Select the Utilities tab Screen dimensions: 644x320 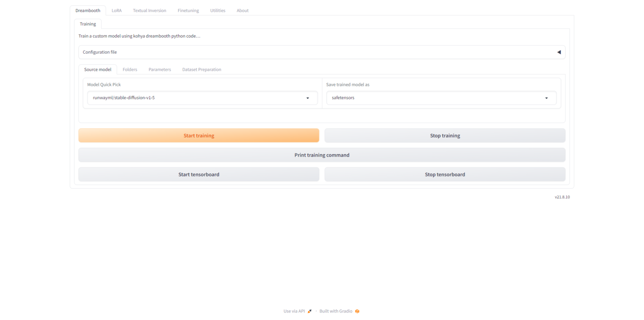pos(218,10)
